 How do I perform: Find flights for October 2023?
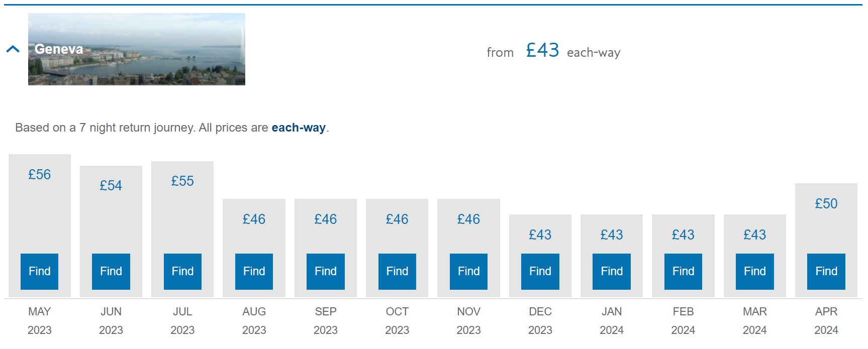tap(397, 272)
